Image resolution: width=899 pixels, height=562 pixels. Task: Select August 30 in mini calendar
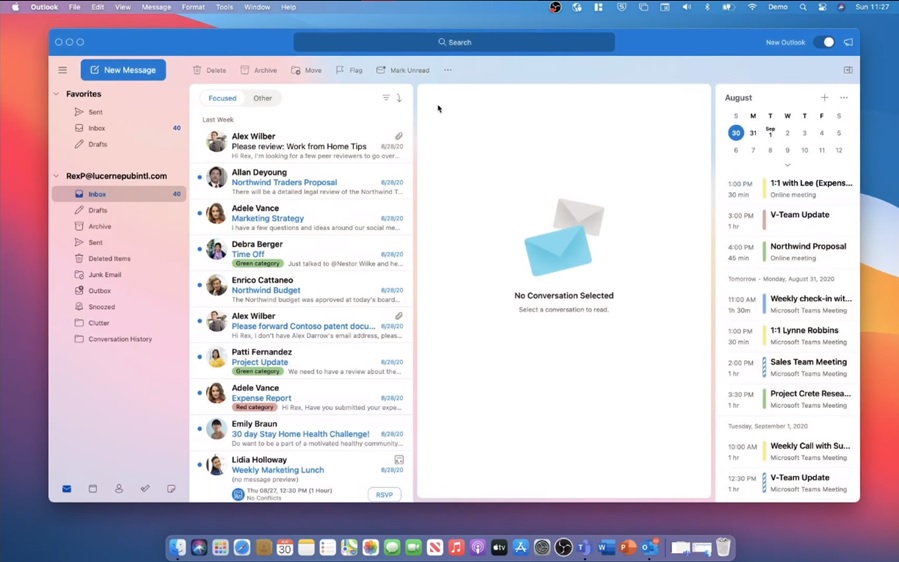(736, 133)
